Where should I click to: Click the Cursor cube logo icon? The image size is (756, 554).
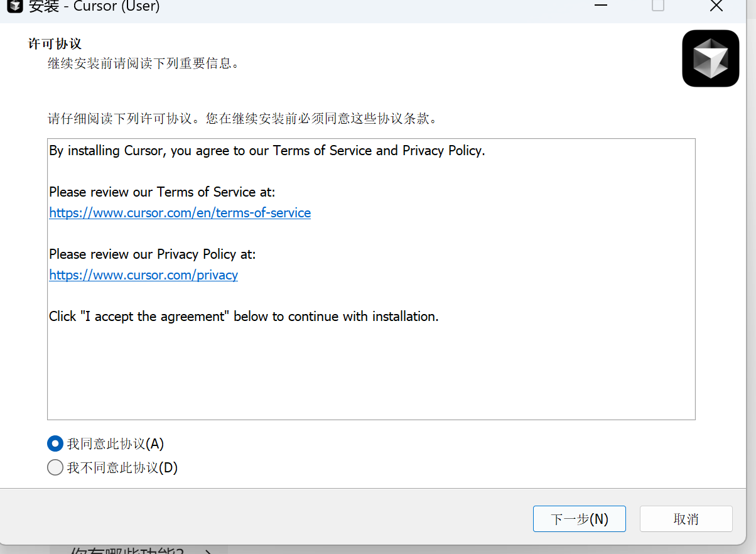(x=710, y=58)
